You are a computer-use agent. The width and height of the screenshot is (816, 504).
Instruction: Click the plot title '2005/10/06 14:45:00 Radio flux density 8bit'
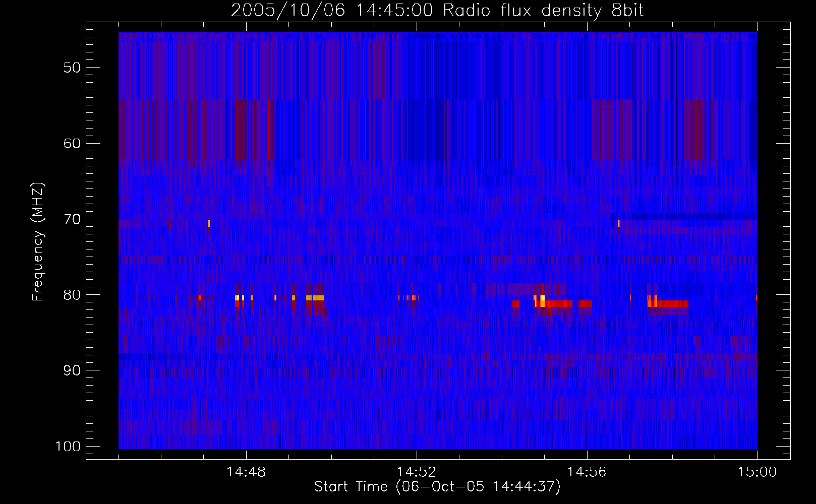point(437,10)
